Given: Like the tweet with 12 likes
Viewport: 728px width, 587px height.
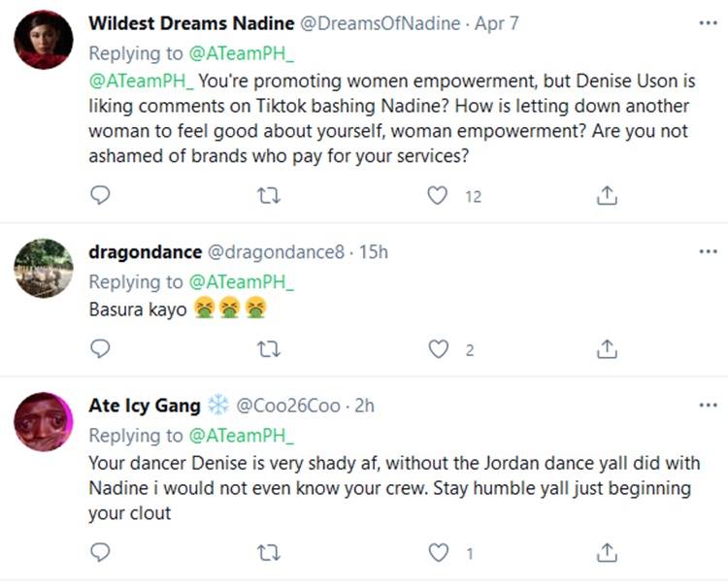Looking at the screenshot, I should [439, 196].
